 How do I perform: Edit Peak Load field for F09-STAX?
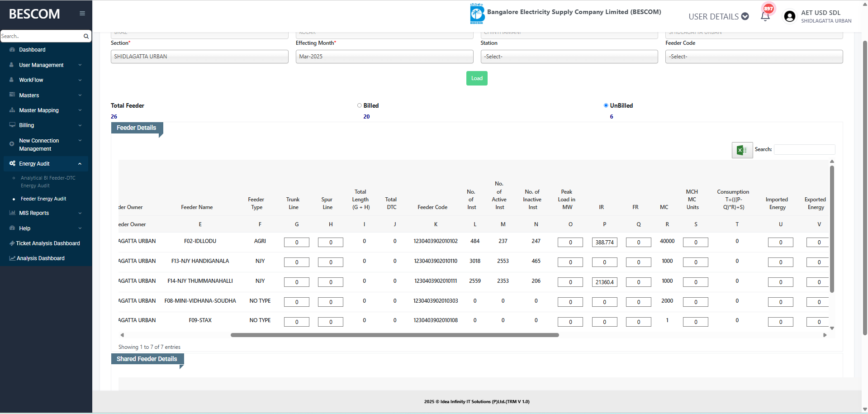pyautogui.click(x=570, y=322)
